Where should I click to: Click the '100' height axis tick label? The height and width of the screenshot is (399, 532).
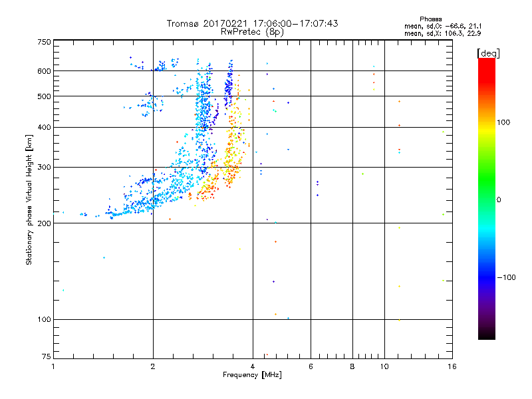[44, 320]
